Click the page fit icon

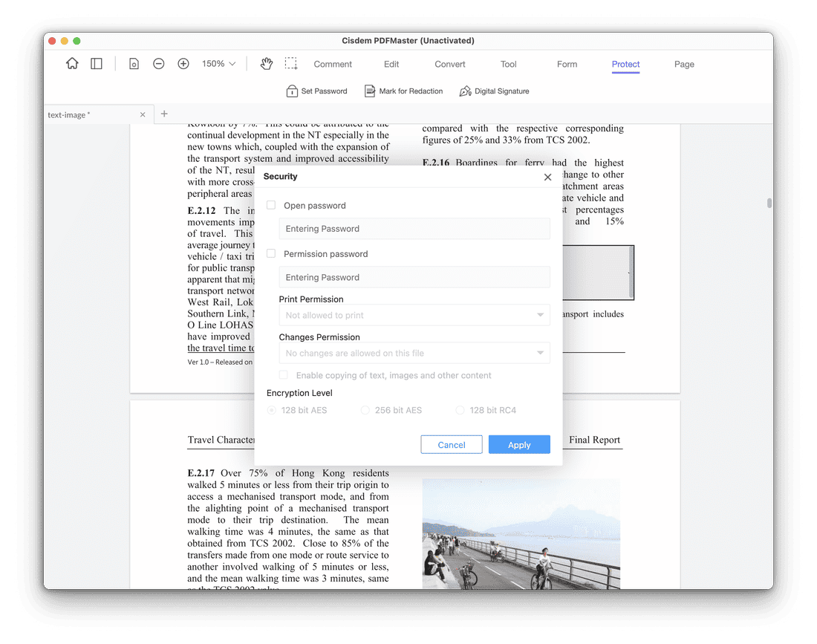pyautogui.click(x=134, y=64)
